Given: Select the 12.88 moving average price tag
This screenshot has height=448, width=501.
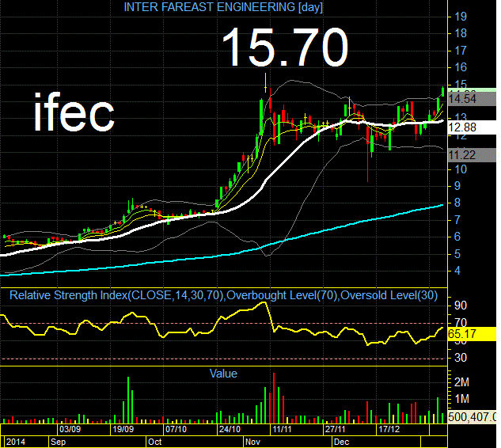Looking at the screenshot, I should [x=473, y=127].
